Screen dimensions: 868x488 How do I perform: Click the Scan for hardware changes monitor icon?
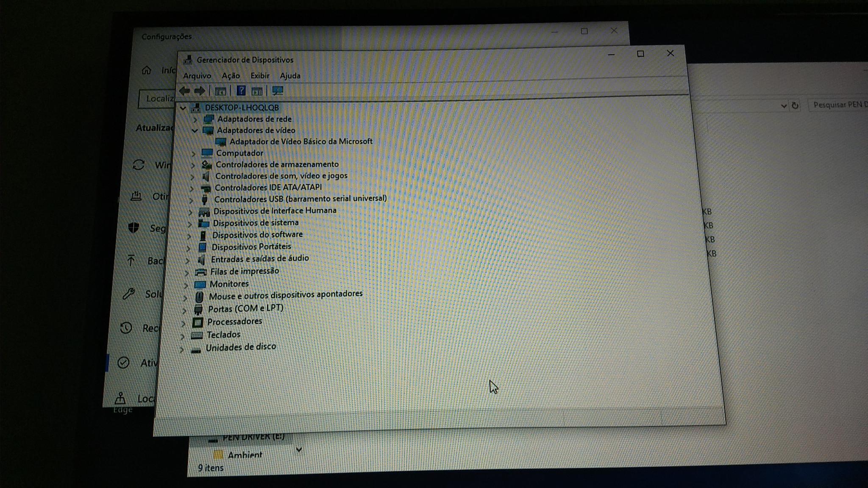[278, 91]
